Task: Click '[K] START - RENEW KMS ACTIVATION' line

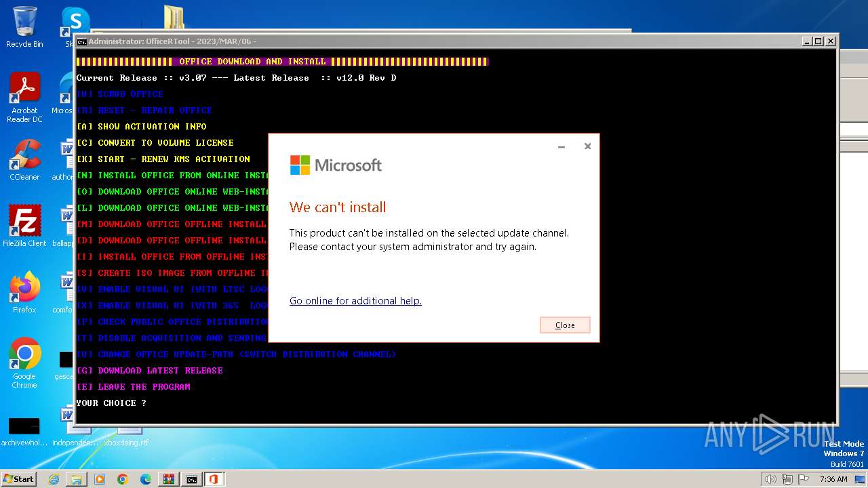Action: [x=163, y=159]
